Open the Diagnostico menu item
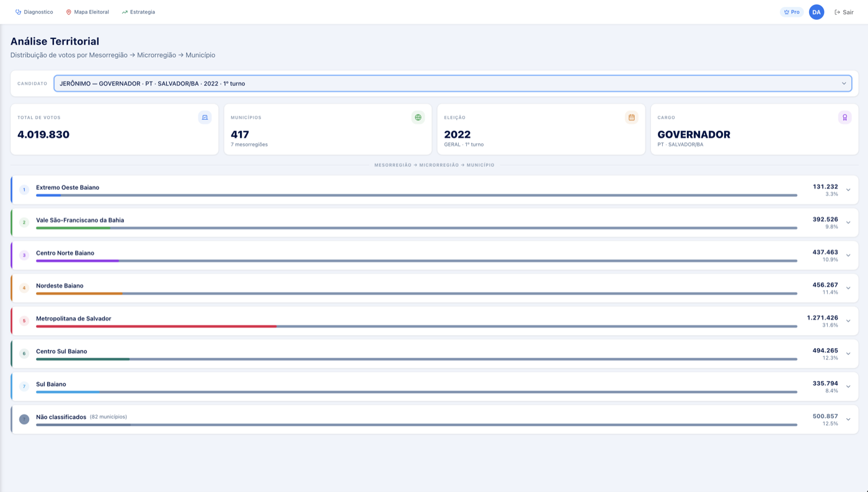868x492 pixels. pos(34,12)
